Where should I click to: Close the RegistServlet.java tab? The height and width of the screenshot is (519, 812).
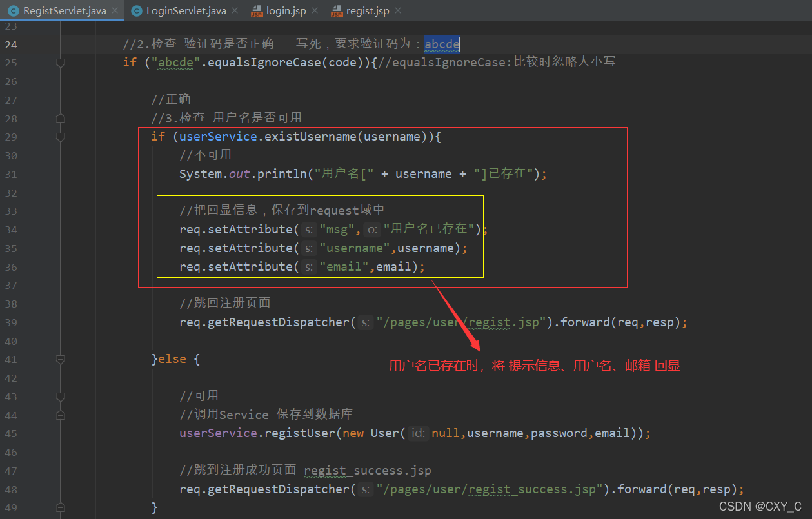[115, 11]
